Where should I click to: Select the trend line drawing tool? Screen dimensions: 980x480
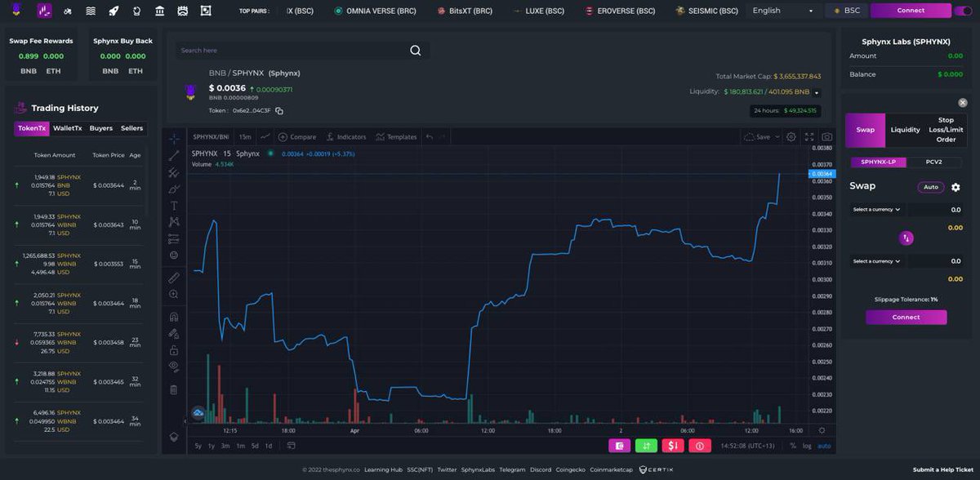pyautogui.click(x=174, y=154)
